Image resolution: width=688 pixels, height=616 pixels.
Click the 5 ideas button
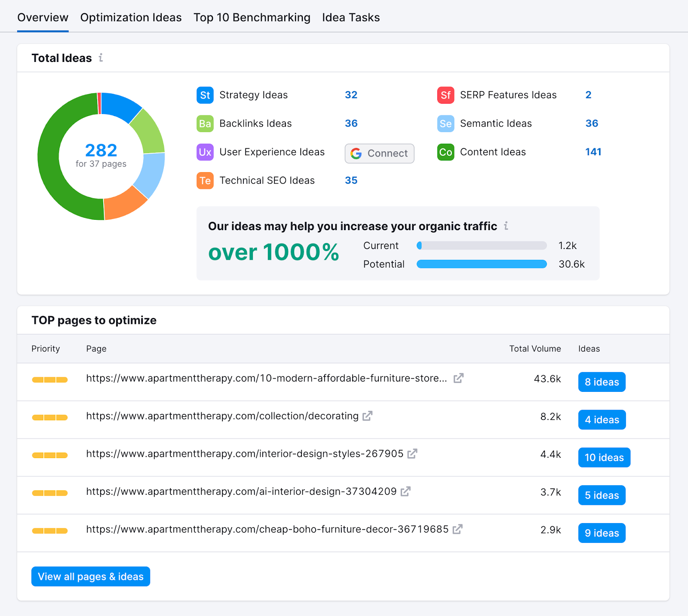[602, 495]
